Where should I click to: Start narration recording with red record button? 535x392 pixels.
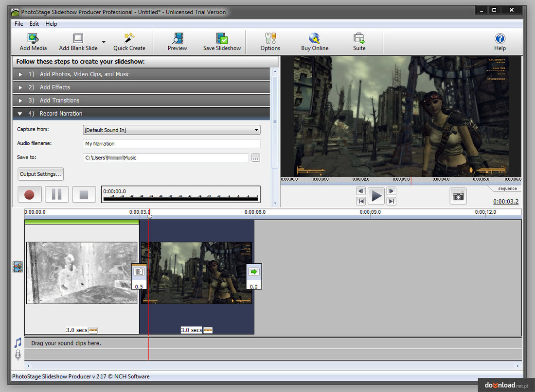30,194
